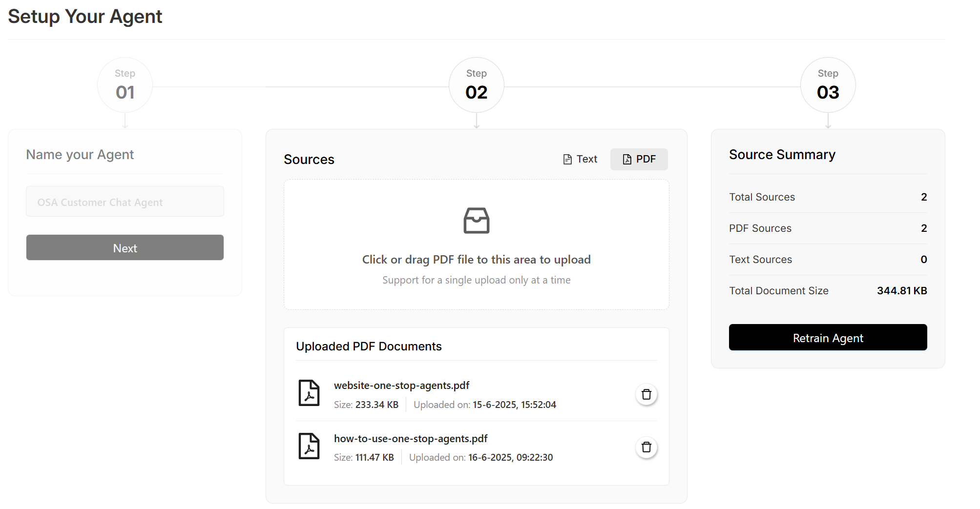Click the Retrain Agent button
The image size is (980, 509).
point(828,338)
